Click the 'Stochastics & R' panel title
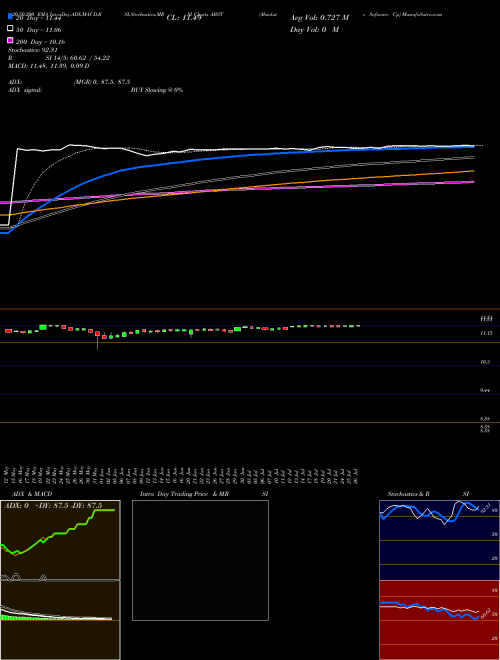 [409, 494]
